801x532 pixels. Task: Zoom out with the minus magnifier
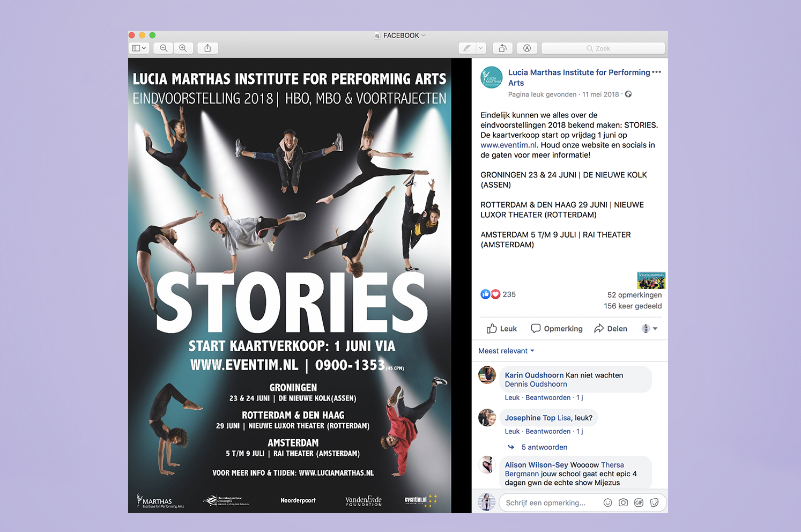(164, 48)
